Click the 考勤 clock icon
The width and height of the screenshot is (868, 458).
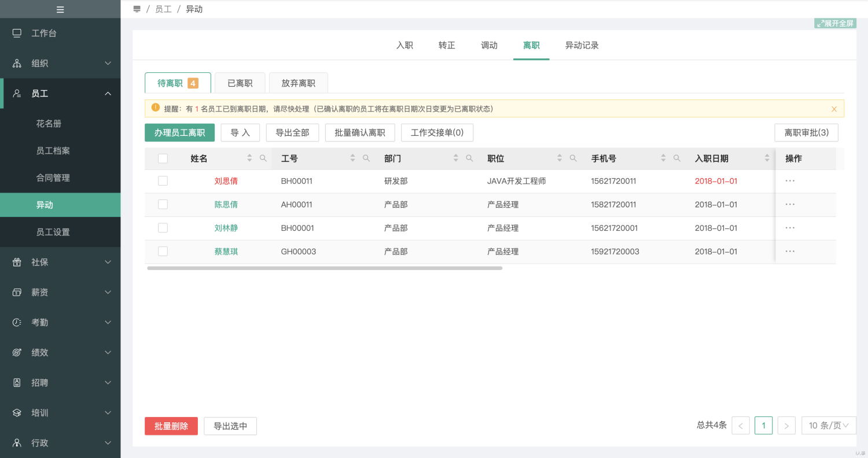click(17, 322)
